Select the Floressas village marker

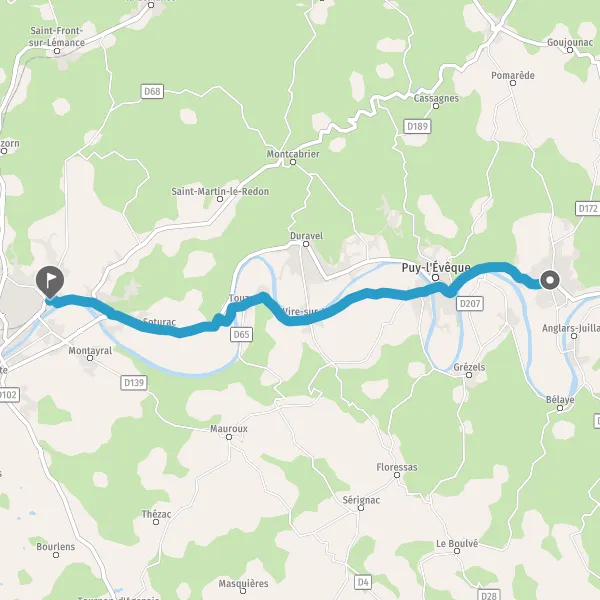pos(397,475)
